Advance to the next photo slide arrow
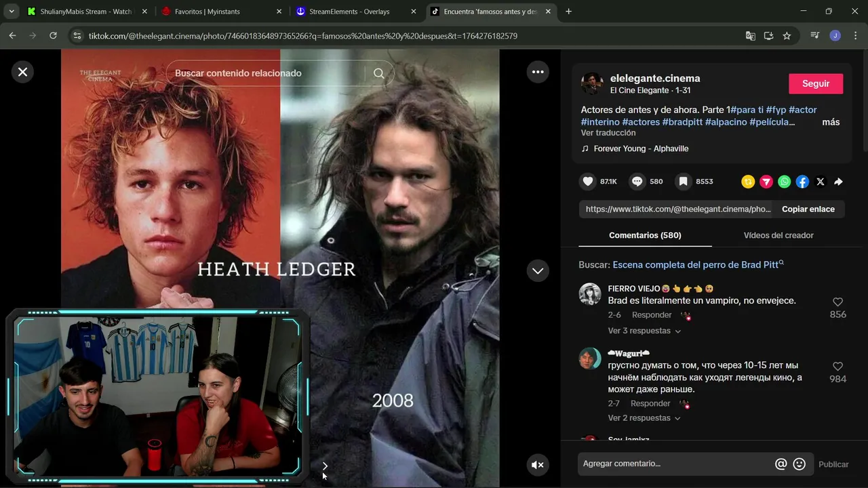The width and height of the screenshot is (868, 488). 325,466
